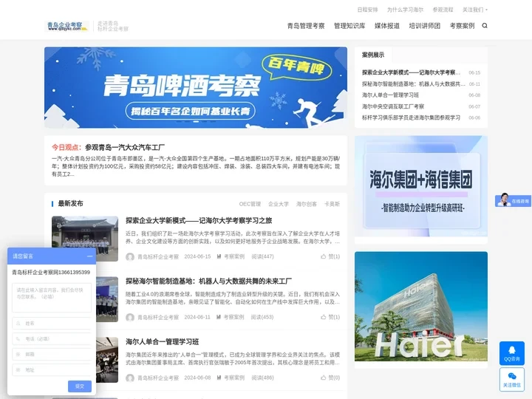
Task: Click author avatar on 2024-06-08 post
Action: [130, 378]
